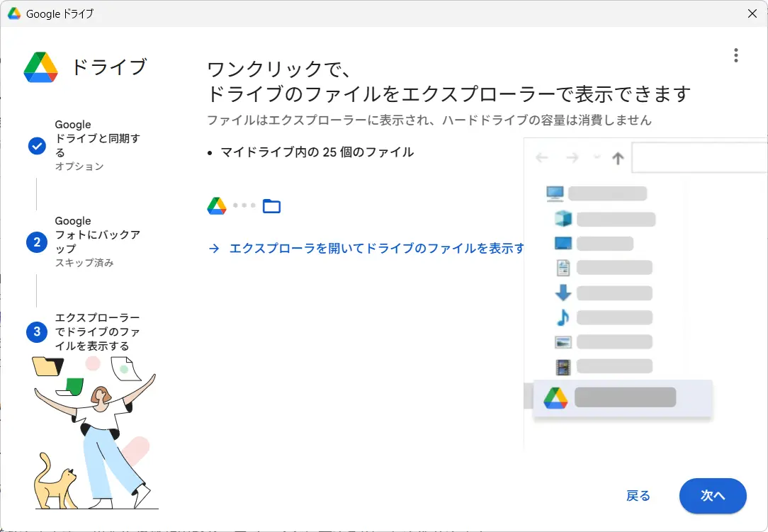
Task: Click the 次へ button
Action: tap(712, 496)
